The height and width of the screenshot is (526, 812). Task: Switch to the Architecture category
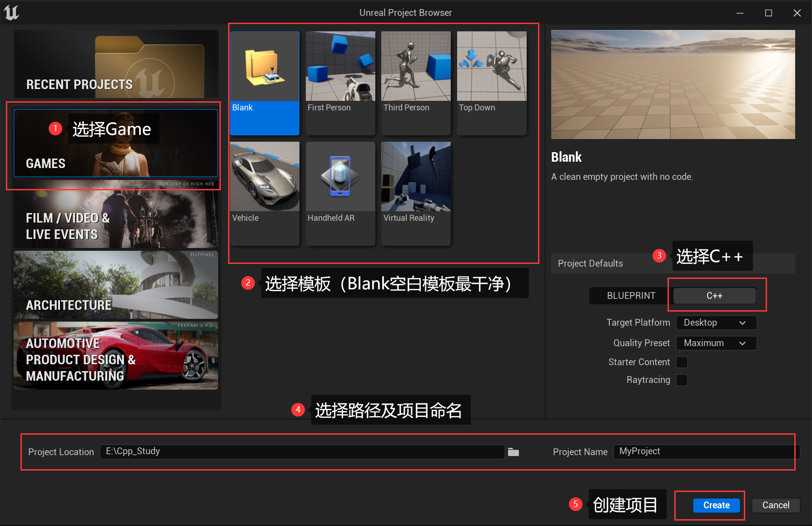[116, 285]
